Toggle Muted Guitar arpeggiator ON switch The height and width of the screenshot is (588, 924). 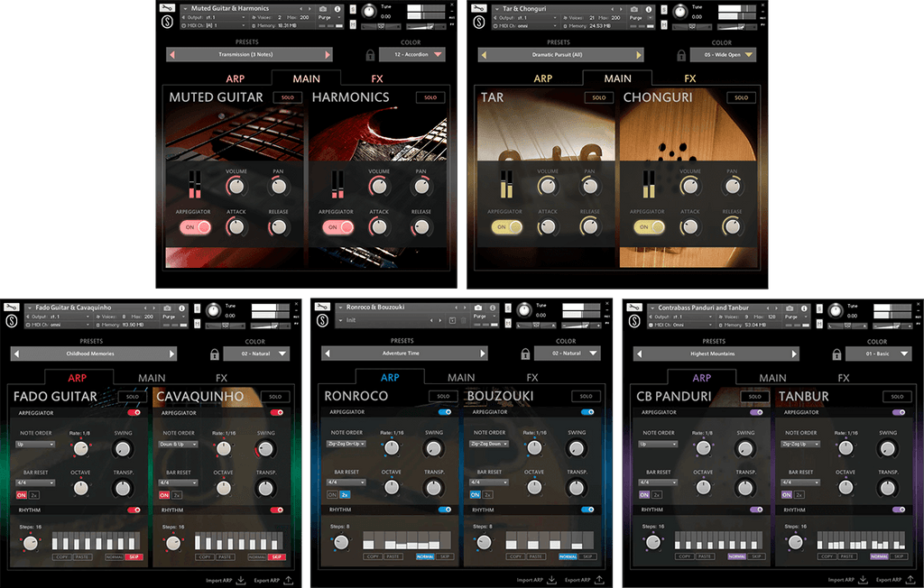click(x=195, y=227)
